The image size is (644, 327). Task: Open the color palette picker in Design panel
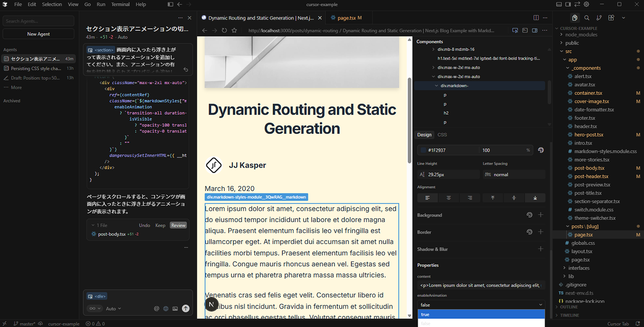point(541,150)
